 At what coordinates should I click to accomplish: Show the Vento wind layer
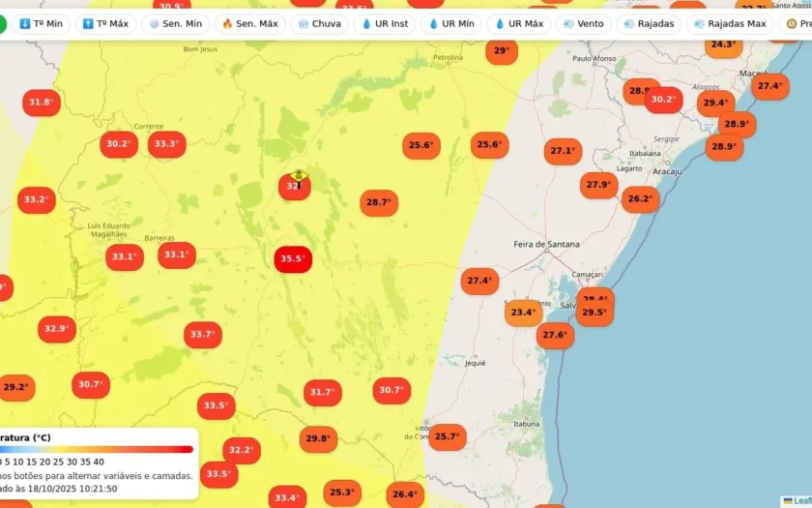[x=584, y=24]
